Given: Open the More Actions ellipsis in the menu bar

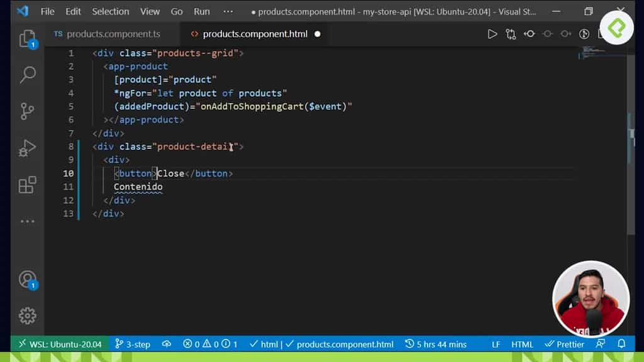Looking at the screenshot, I should (228, 11).
